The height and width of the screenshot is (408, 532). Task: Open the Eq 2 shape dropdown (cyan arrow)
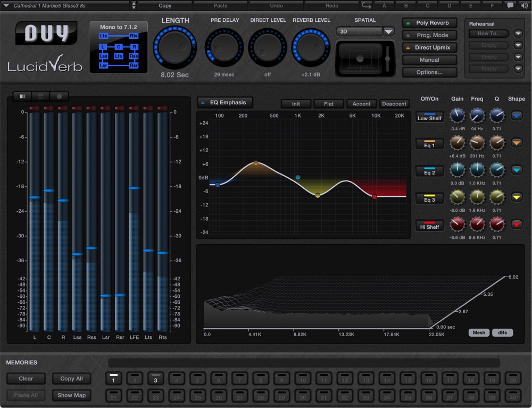(x=517, y=170)
